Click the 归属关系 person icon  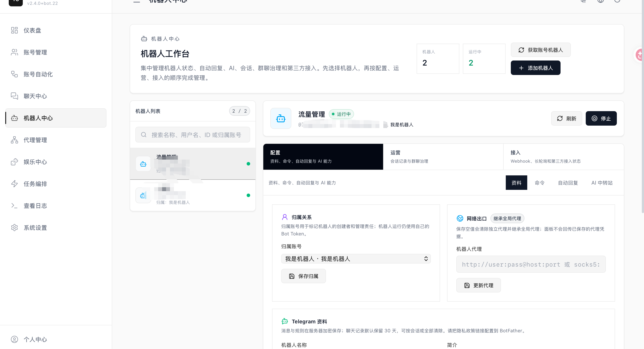coord(285,217)
